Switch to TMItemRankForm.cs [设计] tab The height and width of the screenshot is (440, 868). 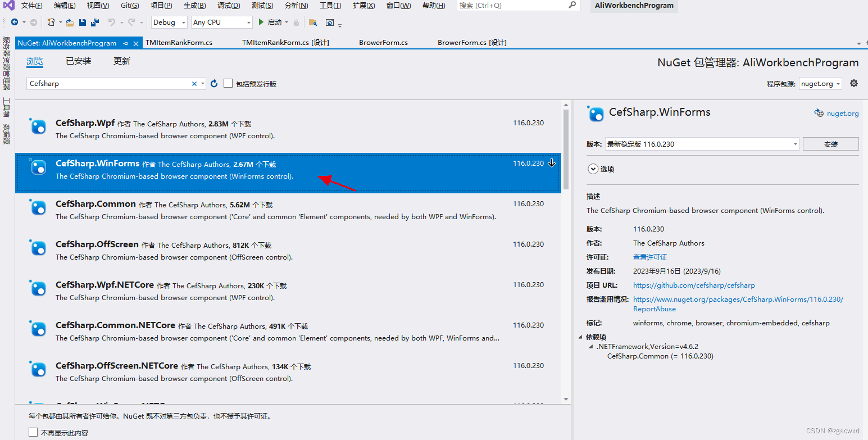[285, 43]
